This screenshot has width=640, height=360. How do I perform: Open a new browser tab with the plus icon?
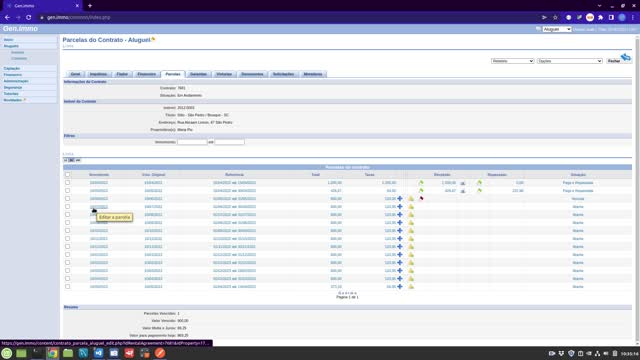(x=90, y=6)
